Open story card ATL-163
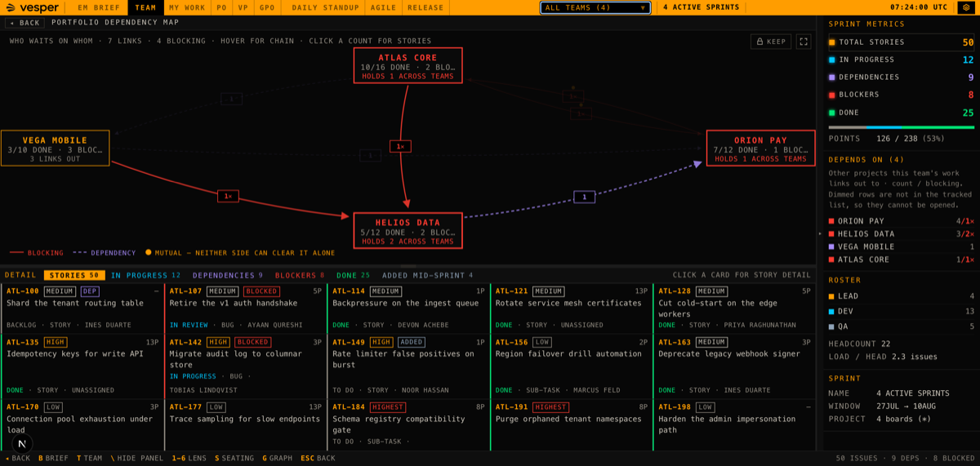 pyautogui.click(x=735, y=366)
